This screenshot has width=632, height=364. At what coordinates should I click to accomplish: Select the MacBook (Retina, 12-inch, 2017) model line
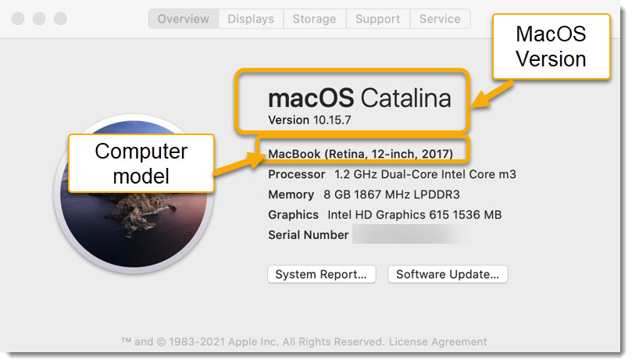[x=360, y=154]
